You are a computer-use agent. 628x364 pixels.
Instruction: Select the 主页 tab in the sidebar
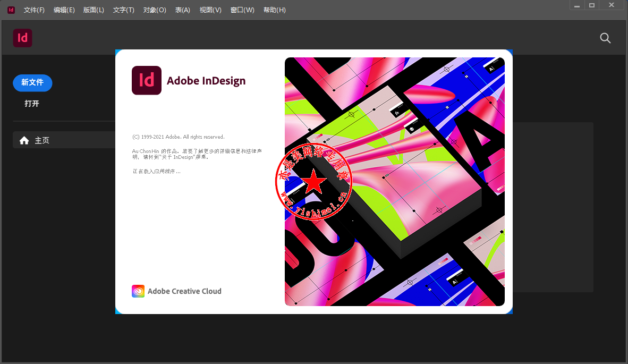click(x=64, y=140)
